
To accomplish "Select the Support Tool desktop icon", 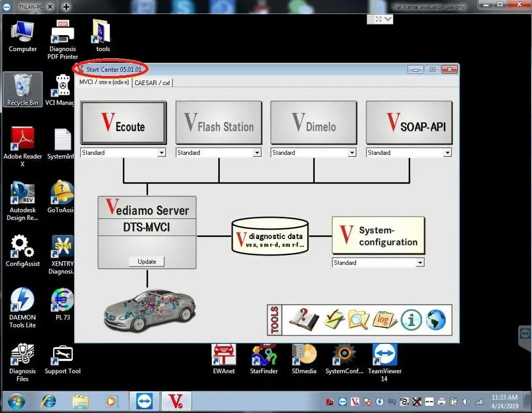I will coord(63,360).
